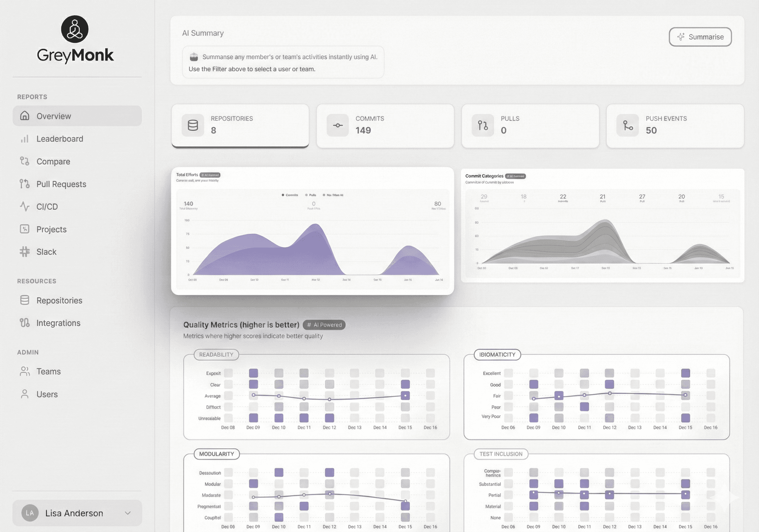Click the purple Dec 15 Readability Average square
This screenshot has height=532, width=759.
pos(405,396)
